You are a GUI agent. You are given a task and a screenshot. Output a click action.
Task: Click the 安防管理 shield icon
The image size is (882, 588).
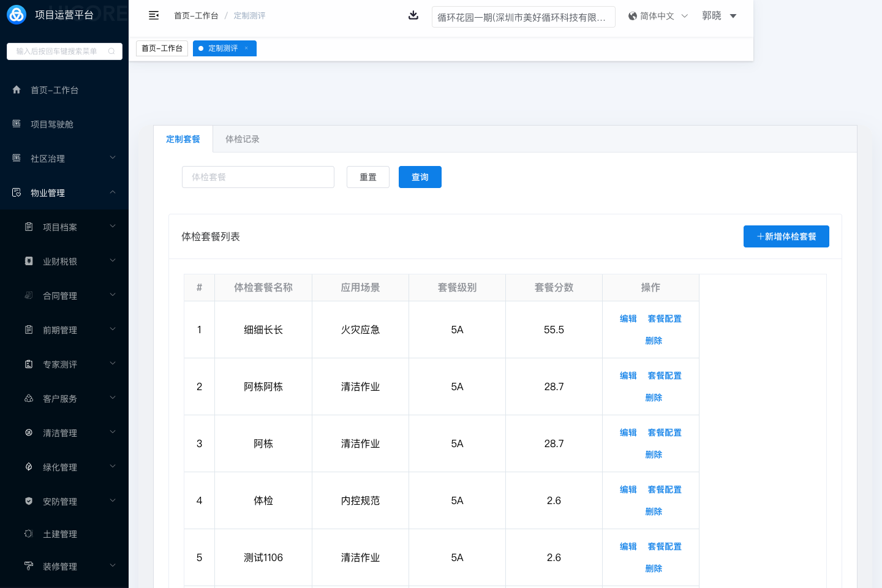click(29, 501)
